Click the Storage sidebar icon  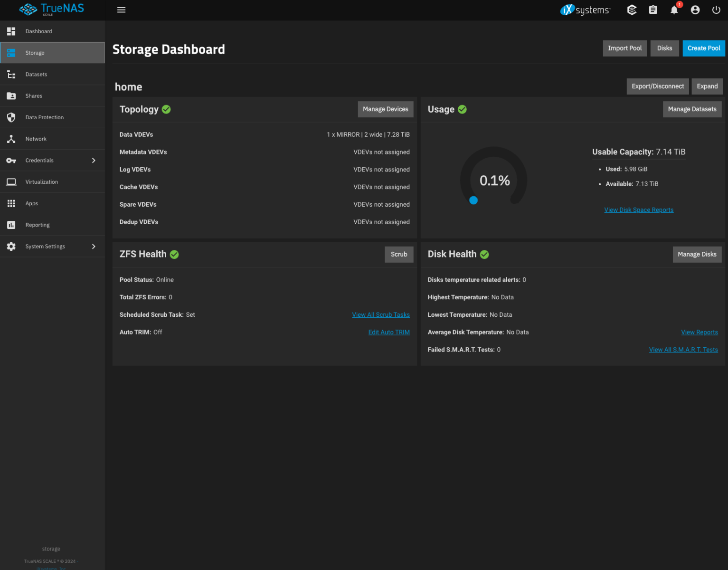11,53
